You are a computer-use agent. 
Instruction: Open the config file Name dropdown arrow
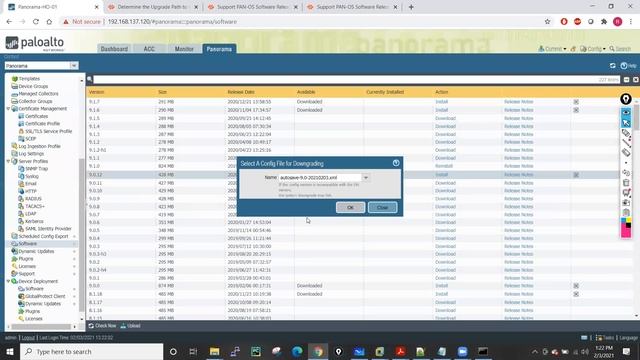(x=366, y=178)
